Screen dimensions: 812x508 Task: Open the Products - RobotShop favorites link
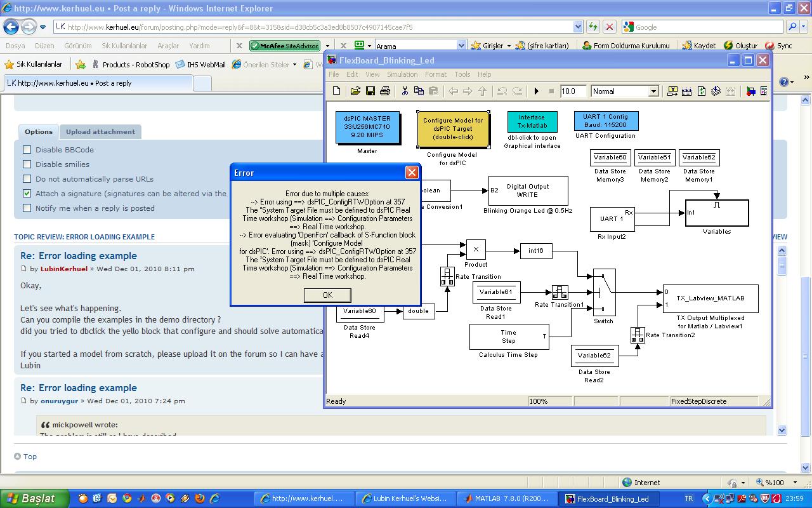click(131, 64)
